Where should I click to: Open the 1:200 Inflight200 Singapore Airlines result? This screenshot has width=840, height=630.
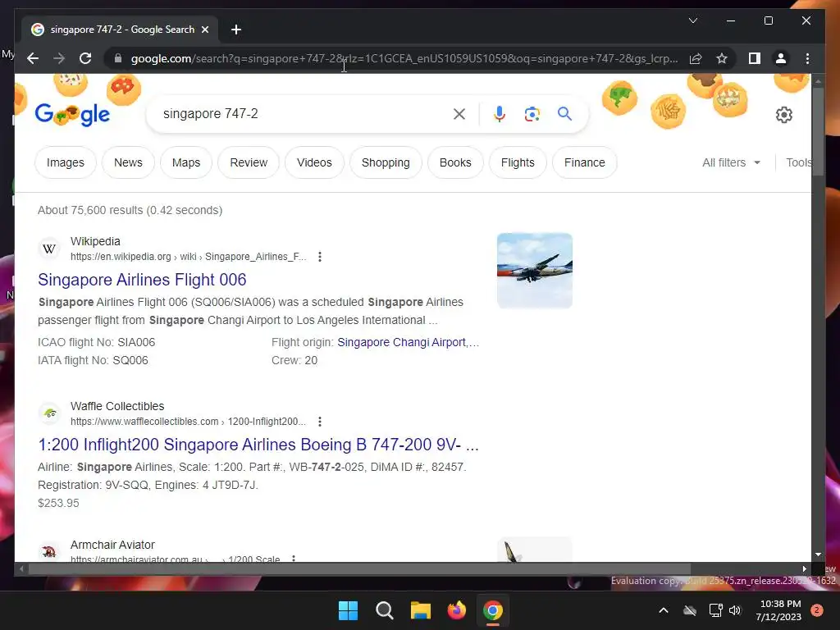click(258, 445)
